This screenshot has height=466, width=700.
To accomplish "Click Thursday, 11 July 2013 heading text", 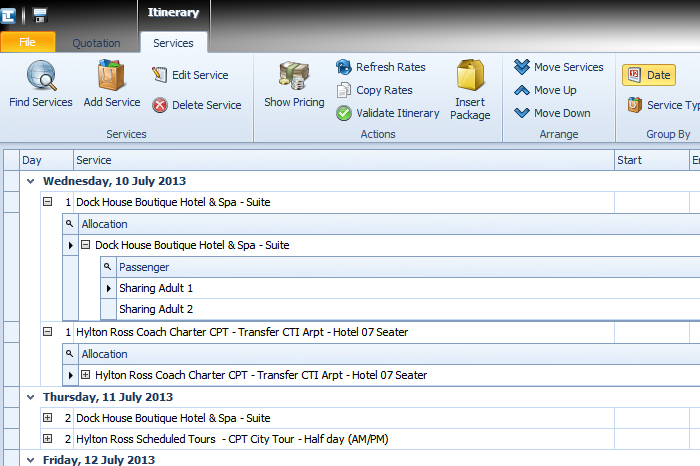I will [x=108, y=397].
